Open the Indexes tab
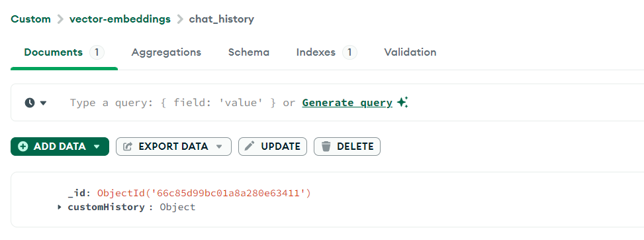Image resolution: width=644 pixels, height=240 pixels. 316,52
